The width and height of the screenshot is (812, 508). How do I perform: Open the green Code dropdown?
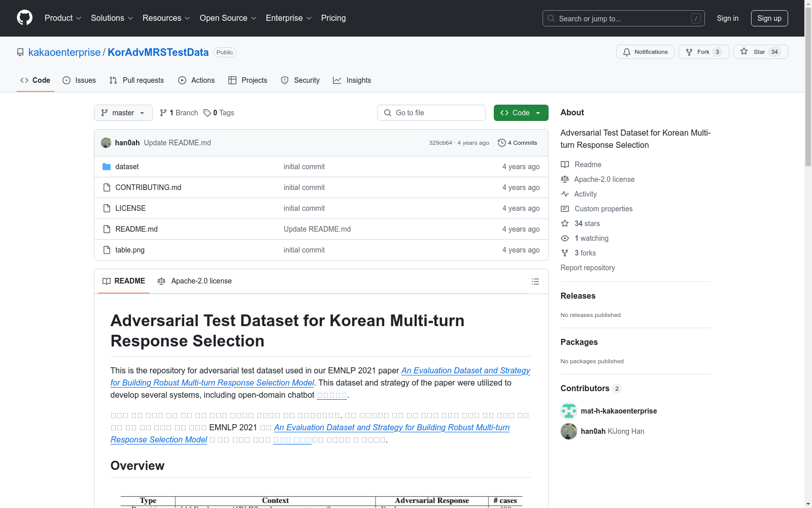521,113
